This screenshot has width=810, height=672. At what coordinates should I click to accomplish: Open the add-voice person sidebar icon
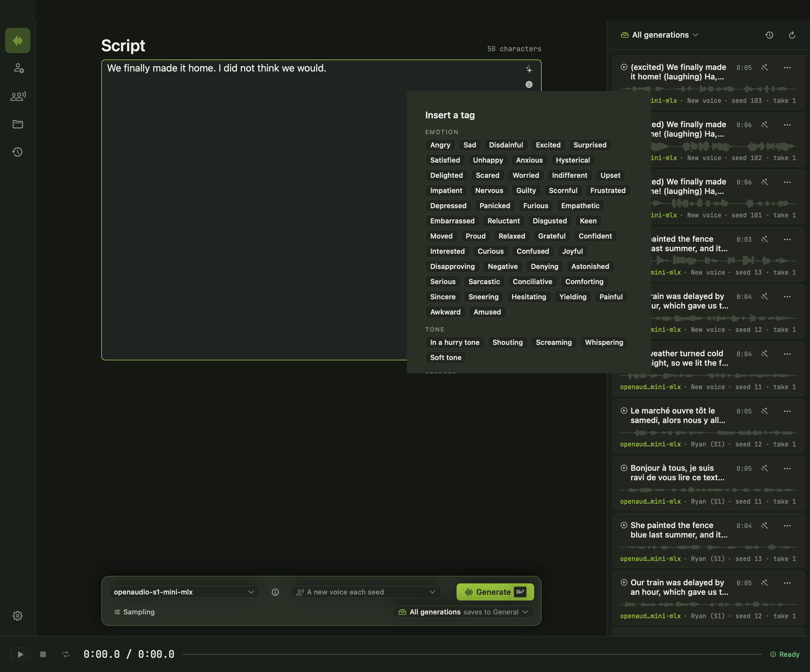(18, 68)
